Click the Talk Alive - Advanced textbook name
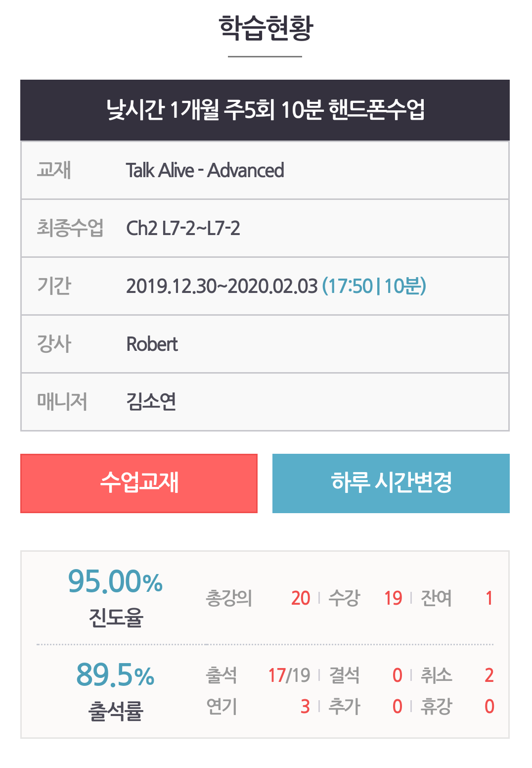This screenshot has width=532, height=768. [x=205, y=171]
